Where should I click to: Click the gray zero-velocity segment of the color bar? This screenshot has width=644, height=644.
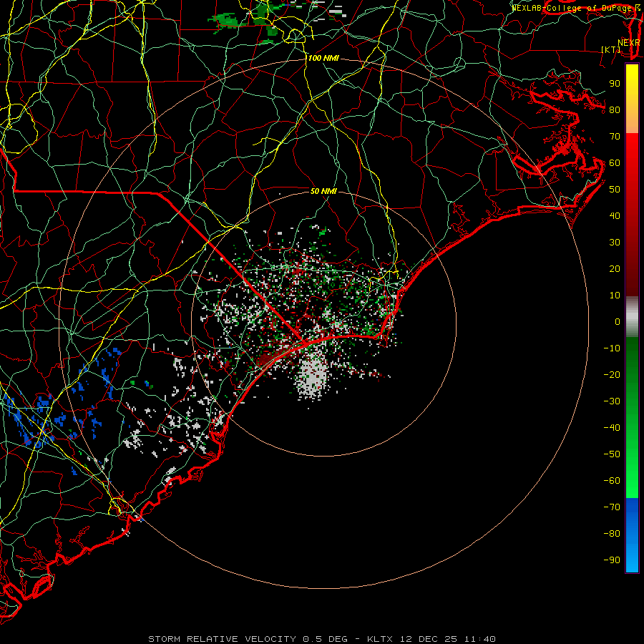[632, 317]
